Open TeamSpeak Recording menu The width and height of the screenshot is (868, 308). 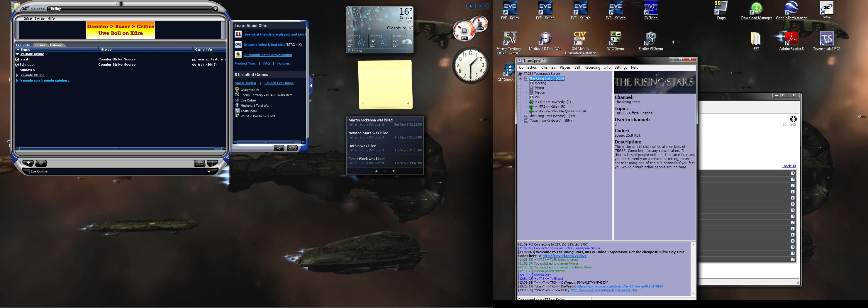592,67
